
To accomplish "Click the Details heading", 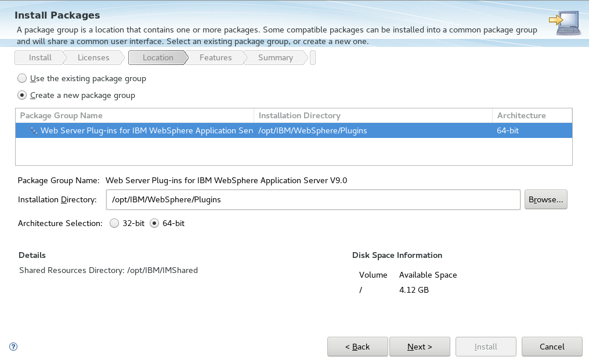I will click(x=32, y=255).
